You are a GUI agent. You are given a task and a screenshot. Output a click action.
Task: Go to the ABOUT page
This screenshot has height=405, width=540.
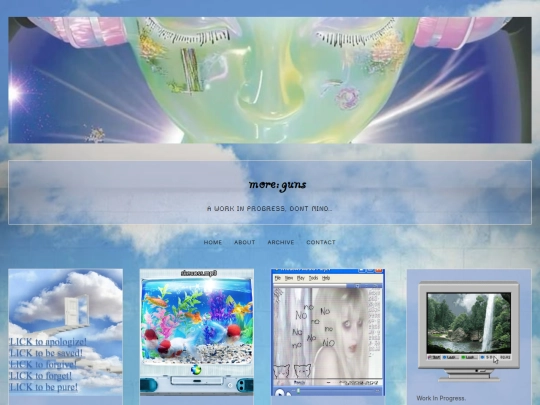click(x=245, y=242)
